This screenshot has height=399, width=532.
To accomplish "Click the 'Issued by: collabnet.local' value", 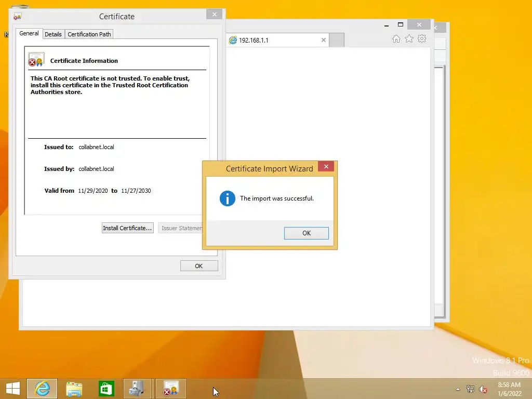I will [x=96, y=169].
